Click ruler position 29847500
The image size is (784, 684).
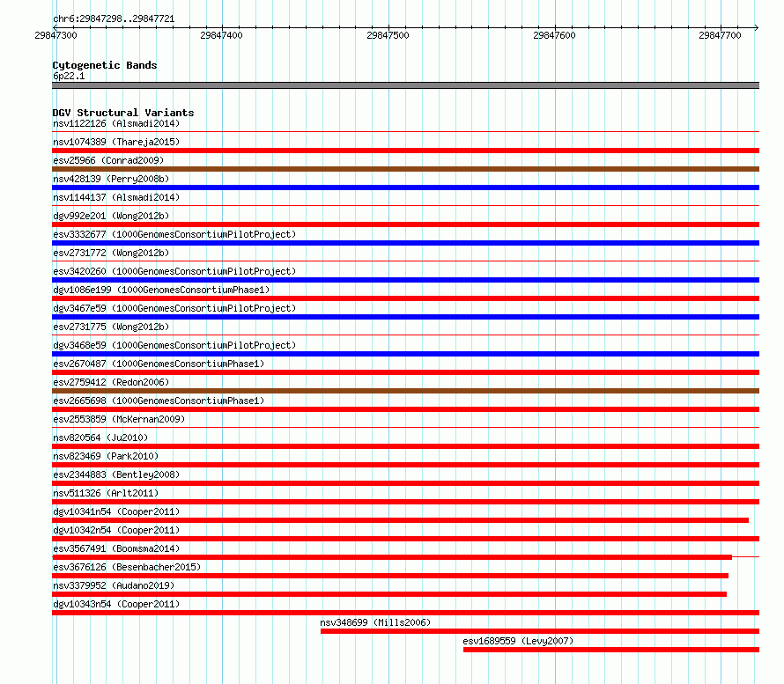coord(388,35)
